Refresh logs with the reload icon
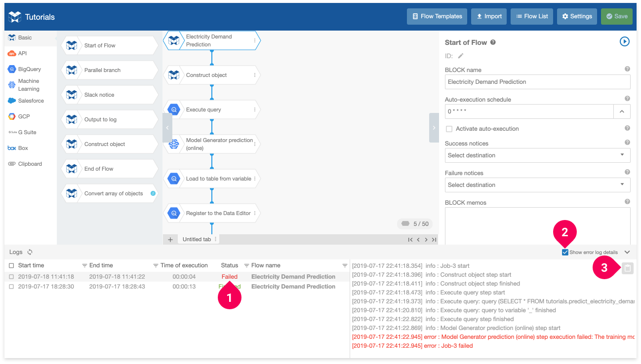641x364 pixels. pyautogui.click(x=30, y=252)
